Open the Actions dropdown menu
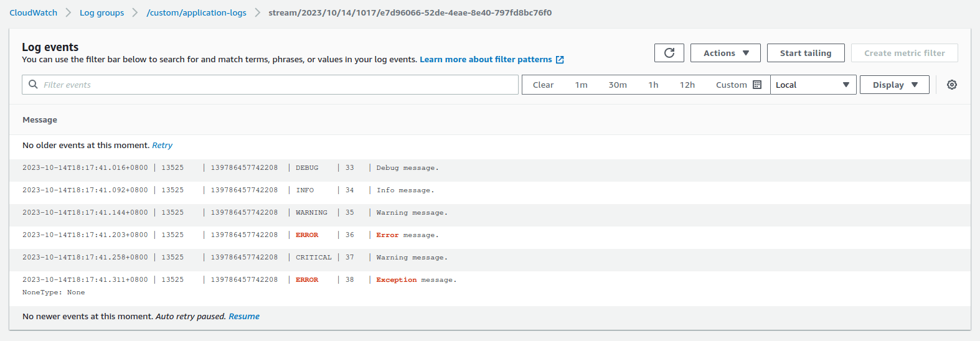Viewport: 980px width, 341px height. tap(725, 53)
